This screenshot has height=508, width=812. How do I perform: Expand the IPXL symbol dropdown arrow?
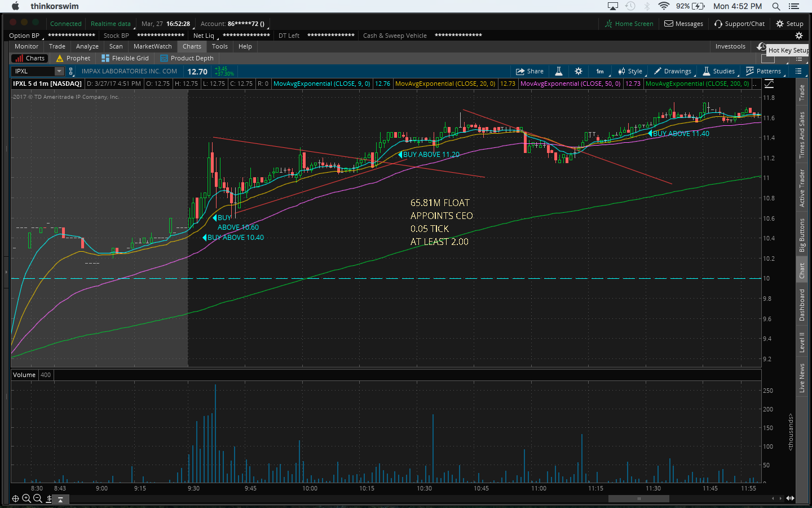coord(59,71)
